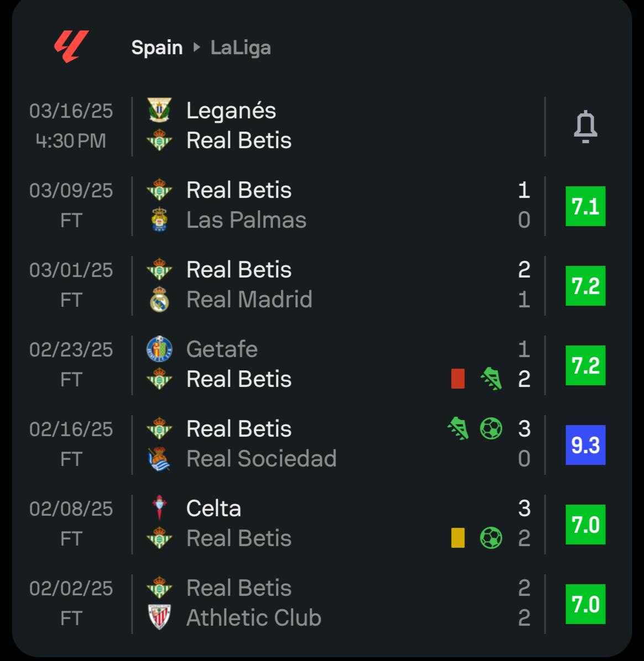Click the goal ball icon in Celta match
The image size is (644, 661).
(x=491, y=538)
